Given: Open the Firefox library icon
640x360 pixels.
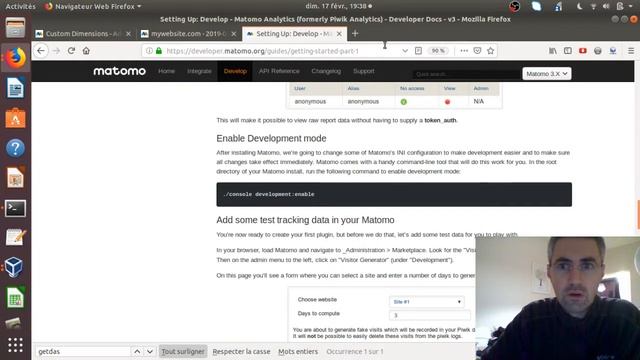Looking at the screenshot, I should (x=553, y=51).
